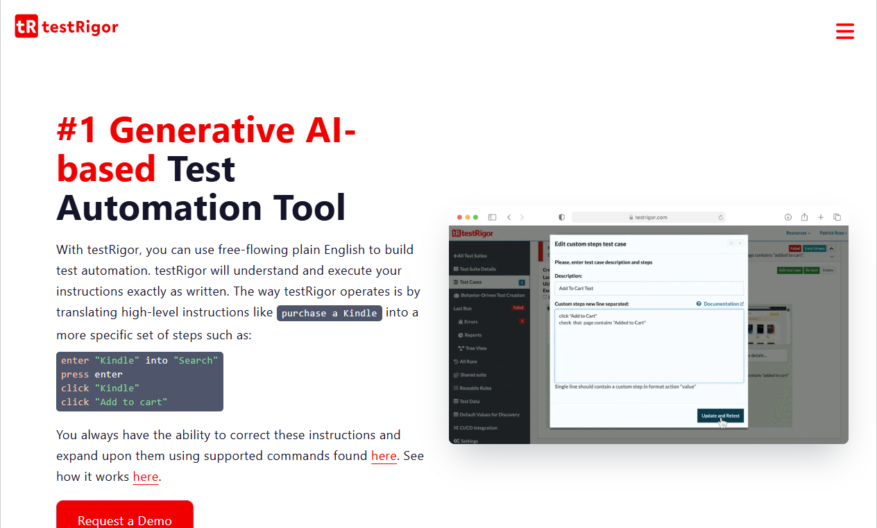This screenshot has height=528, width=877.
Task: Follow the 'here' link for supported commands
Action: pos(384,456)
